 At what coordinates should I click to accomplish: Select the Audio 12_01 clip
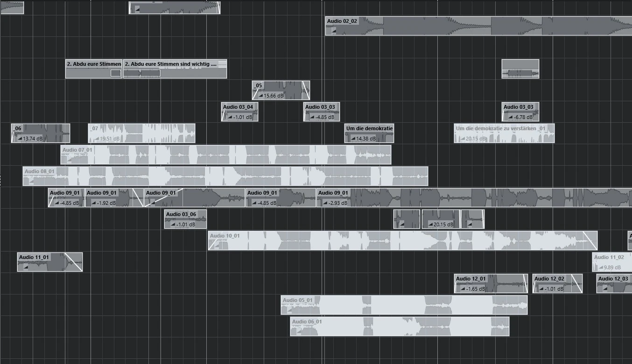point(491,284)
